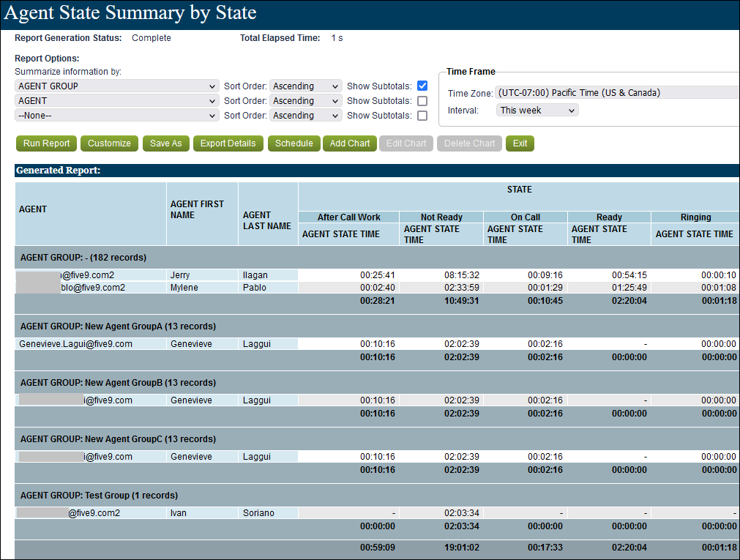The image size is (740, 560).
Task: Enable Show Subtotals for AGENT row
Action: point(422,101)
